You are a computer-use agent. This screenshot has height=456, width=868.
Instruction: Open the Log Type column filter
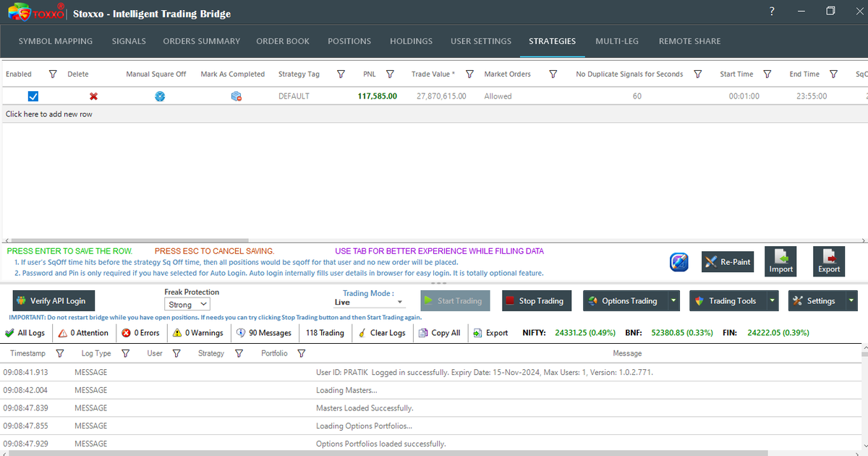(125, 353)
